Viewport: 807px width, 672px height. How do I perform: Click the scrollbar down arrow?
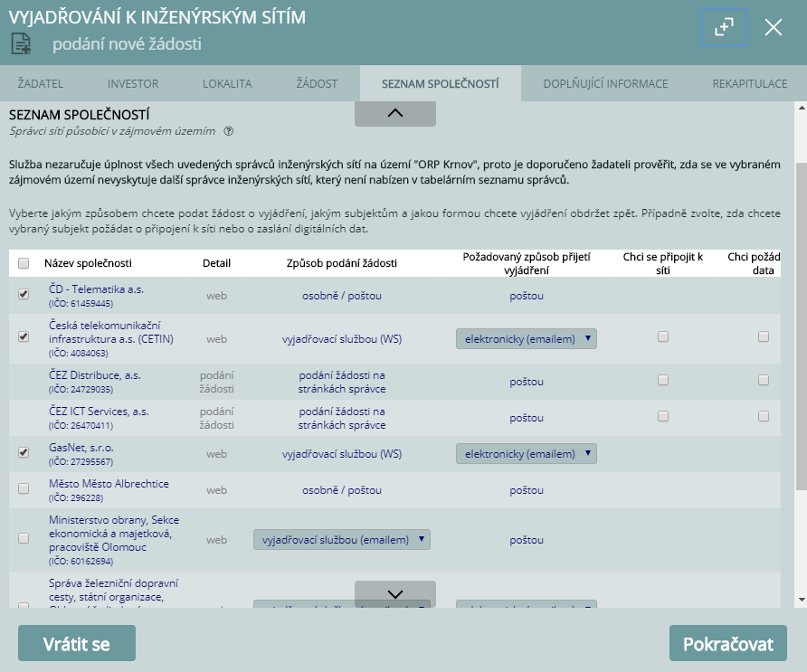pos(802,600)
